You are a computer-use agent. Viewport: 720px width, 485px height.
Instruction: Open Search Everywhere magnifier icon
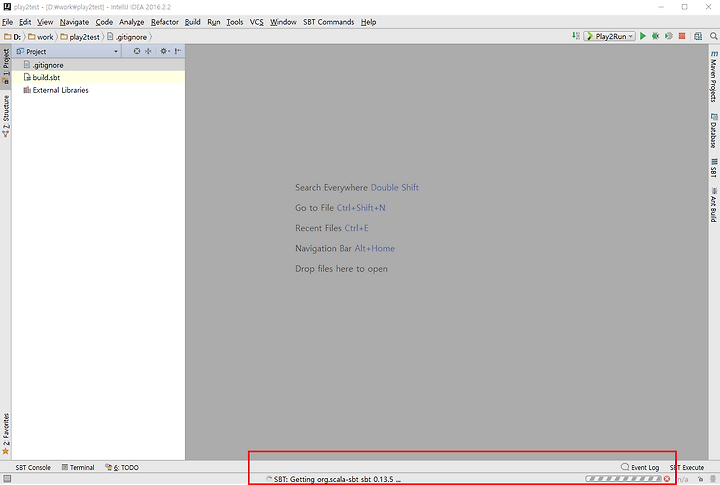tap(714, 36)
